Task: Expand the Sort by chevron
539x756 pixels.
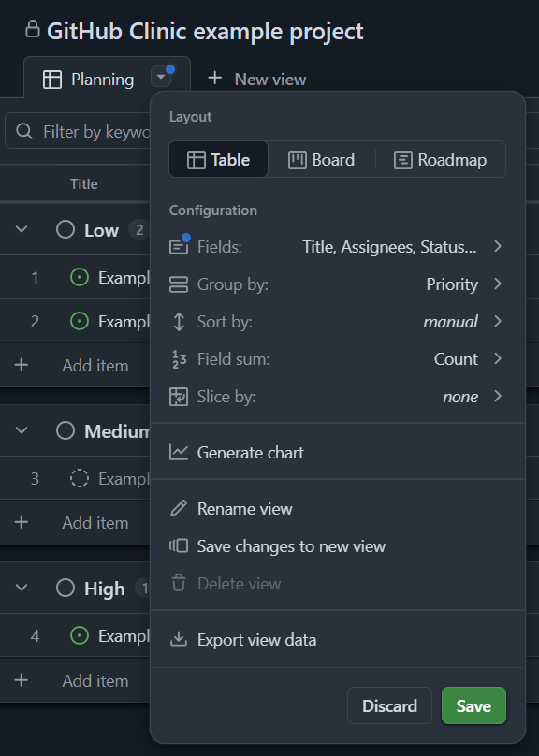Action: pyautogui.click(x=498, y=321)
